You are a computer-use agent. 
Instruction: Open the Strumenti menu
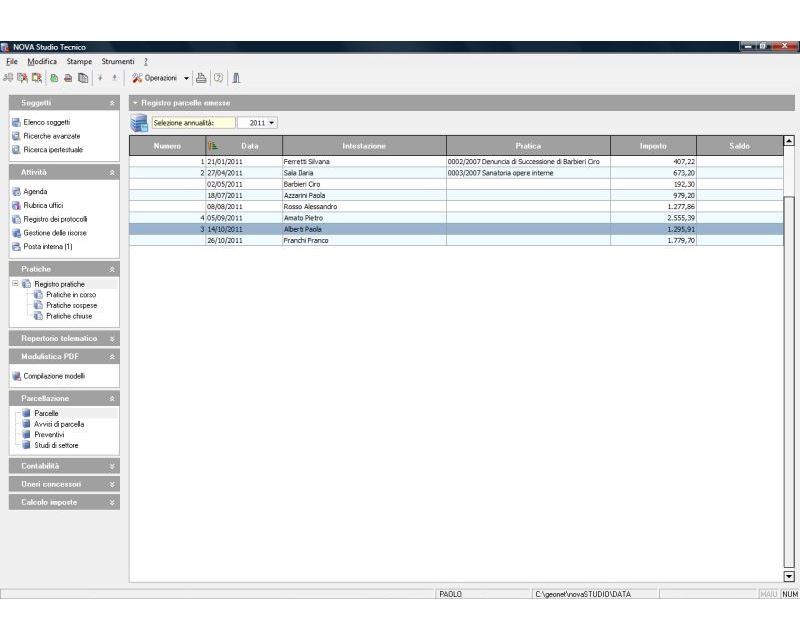point(118,61)
